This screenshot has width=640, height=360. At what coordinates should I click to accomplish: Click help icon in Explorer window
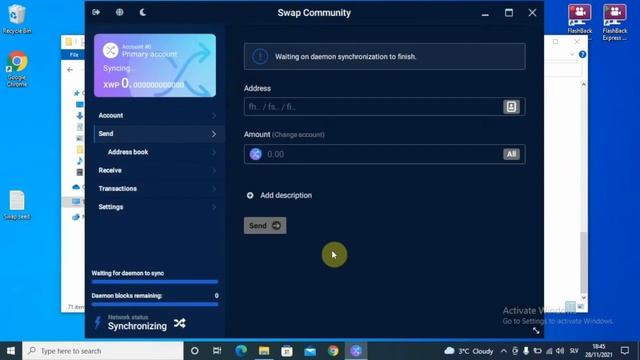[x=582, y=54]
